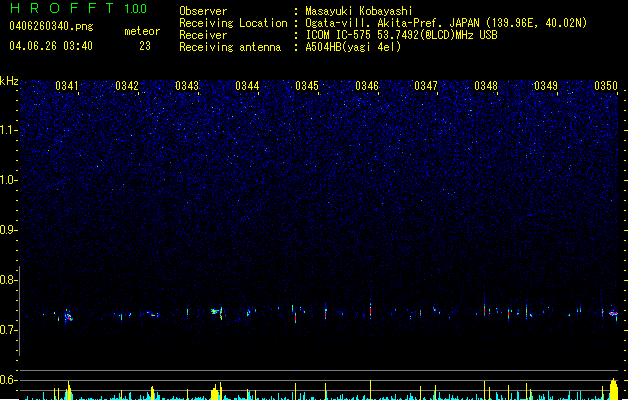Click the date stamp 04.06.26 03:40
Screen dimensions: 629x400
click(x=51, y=46)
